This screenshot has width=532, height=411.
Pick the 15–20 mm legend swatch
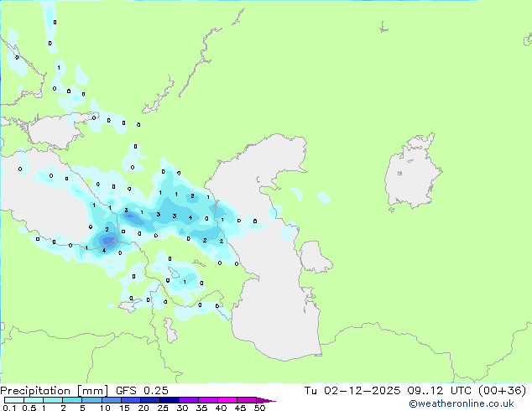coord(131,400)
